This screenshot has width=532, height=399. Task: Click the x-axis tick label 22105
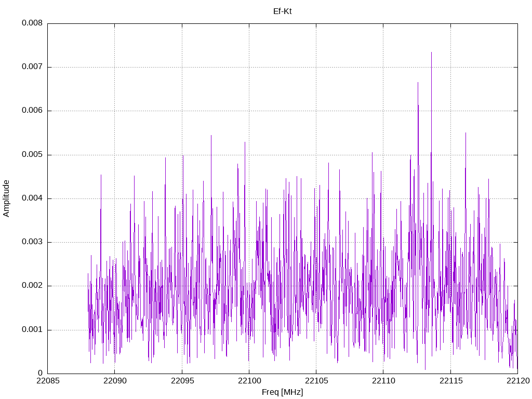(316, 381)
